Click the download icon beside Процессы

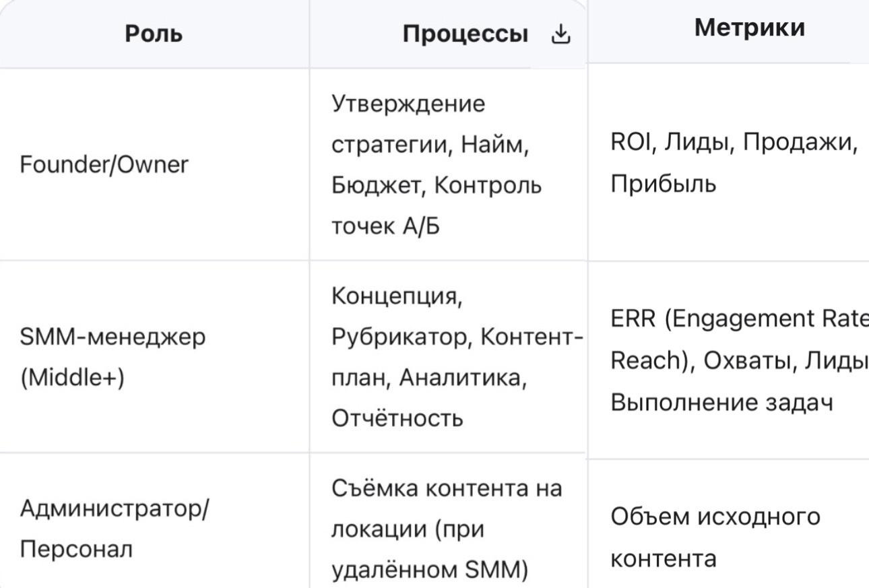[x=560, y=36]
